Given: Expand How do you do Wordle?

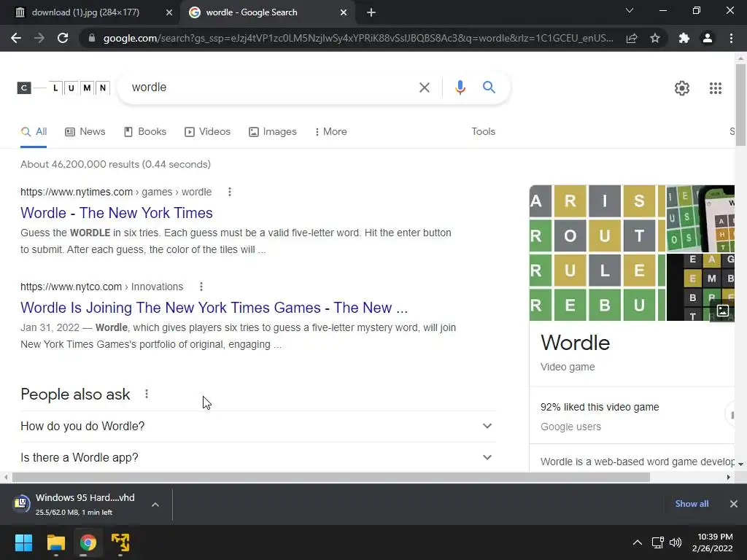Looking at the screenshot, I should click(x=258, y=426).
